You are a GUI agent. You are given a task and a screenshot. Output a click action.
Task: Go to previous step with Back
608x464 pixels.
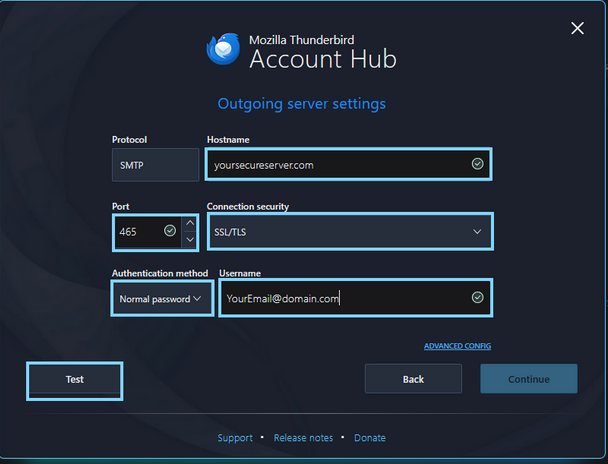coord(413,379)
